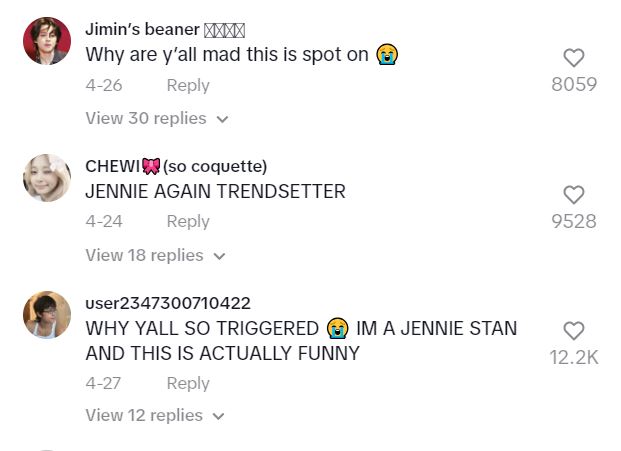Reply to CHEWI's comment
This screenshot has width=621, height=451.
[x=188, y=221]
